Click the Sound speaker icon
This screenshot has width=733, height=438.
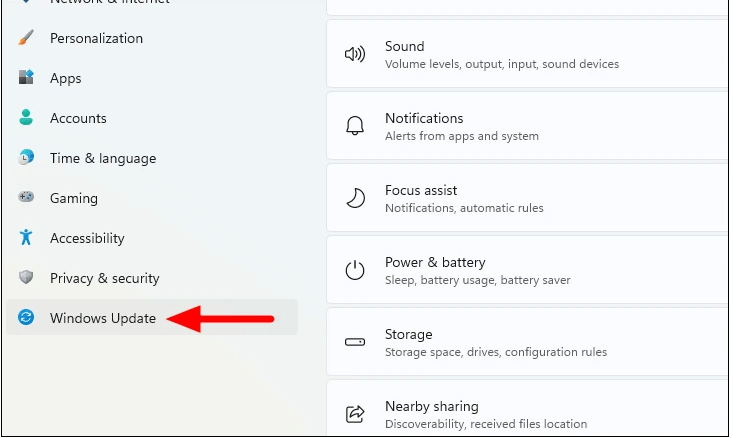point(355,55)
